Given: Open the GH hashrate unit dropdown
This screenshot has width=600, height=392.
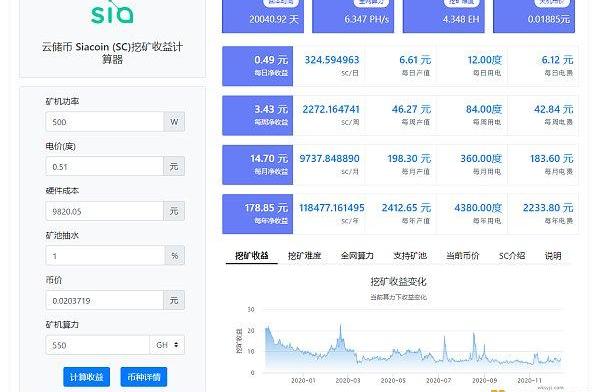Looking at the screenshot, I should click(x=167, y=345).
